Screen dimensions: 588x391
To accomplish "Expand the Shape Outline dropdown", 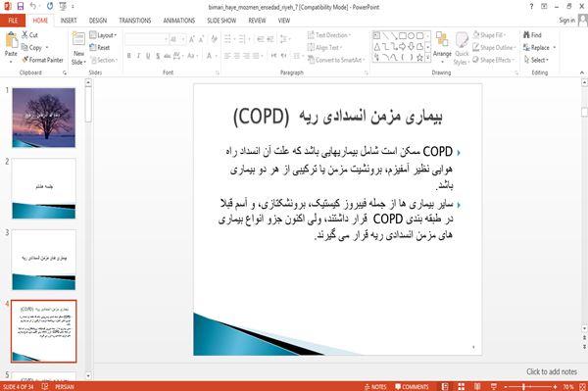I will 494,47.
